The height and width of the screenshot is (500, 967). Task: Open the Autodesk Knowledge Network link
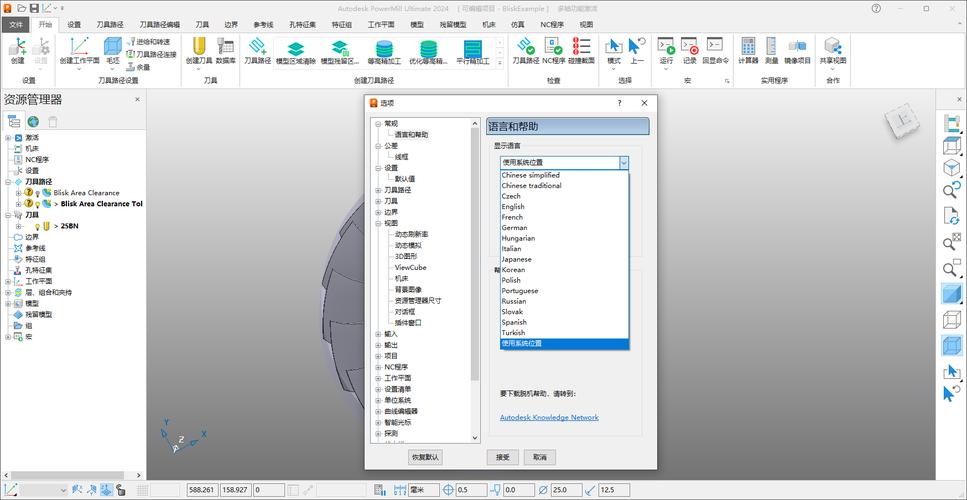pyautogui.click(x=549, y=417)
